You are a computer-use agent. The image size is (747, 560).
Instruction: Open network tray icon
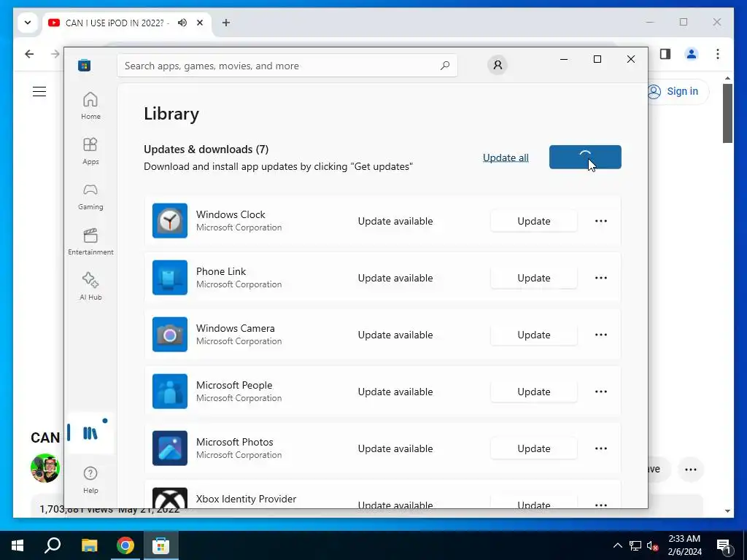635,545
